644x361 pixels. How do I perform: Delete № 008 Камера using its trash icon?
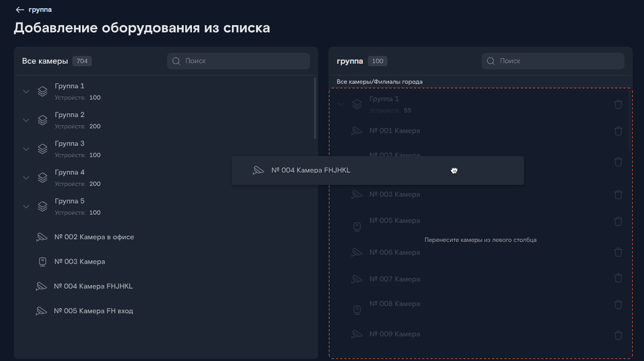pyautogui.click(x=618, y=305)
